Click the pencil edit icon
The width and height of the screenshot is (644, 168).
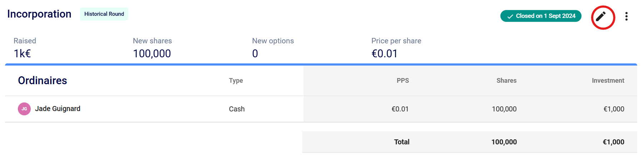[x=603, y=17]
